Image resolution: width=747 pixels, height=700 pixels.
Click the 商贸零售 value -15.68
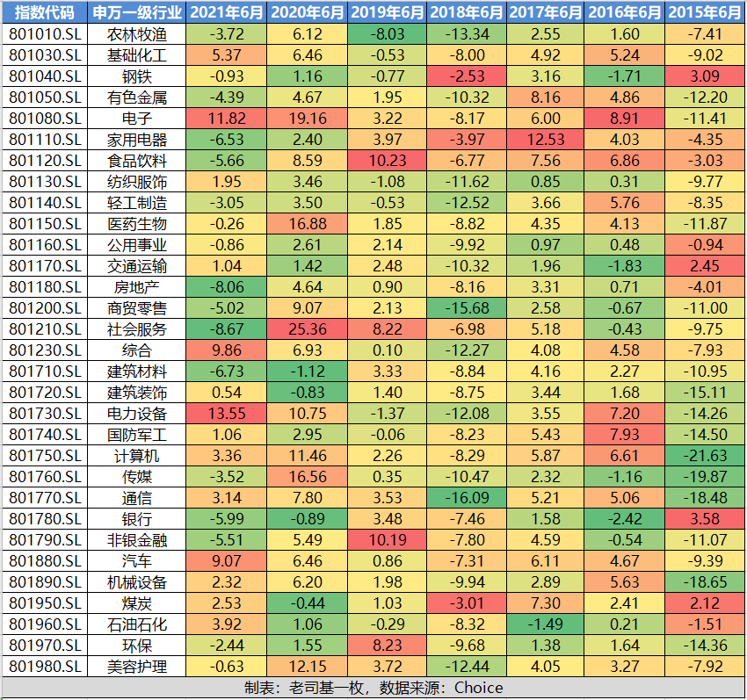pos(467,308)
